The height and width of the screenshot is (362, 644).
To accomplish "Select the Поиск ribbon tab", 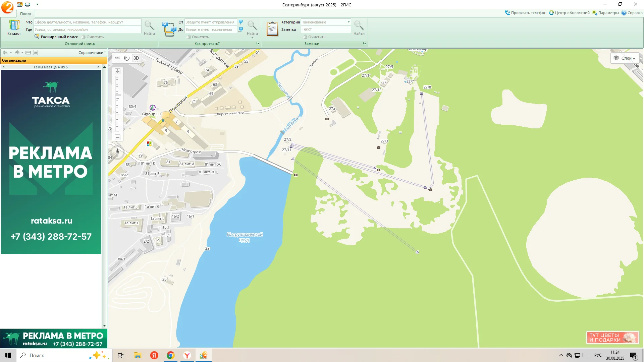I will coord(25,14).
